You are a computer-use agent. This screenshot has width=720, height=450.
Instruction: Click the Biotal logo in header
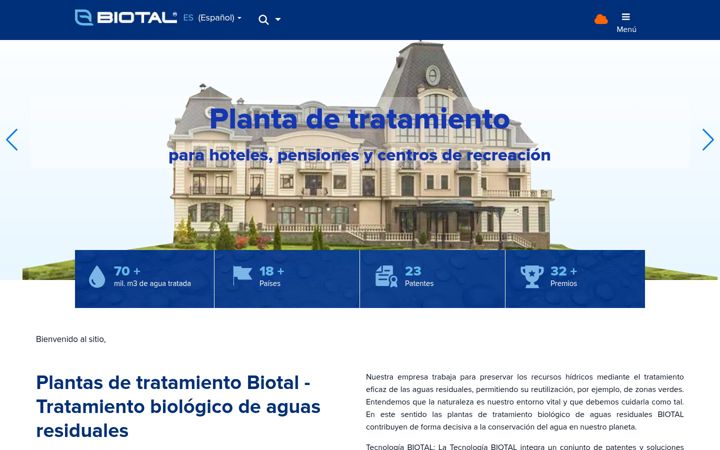click(125, 17)
